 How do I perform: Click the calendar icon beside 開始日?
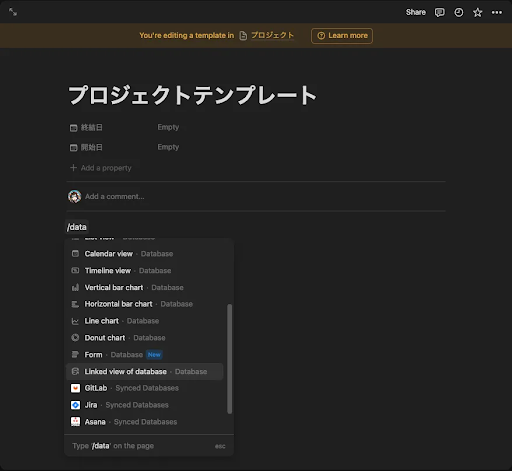(73, 148)
